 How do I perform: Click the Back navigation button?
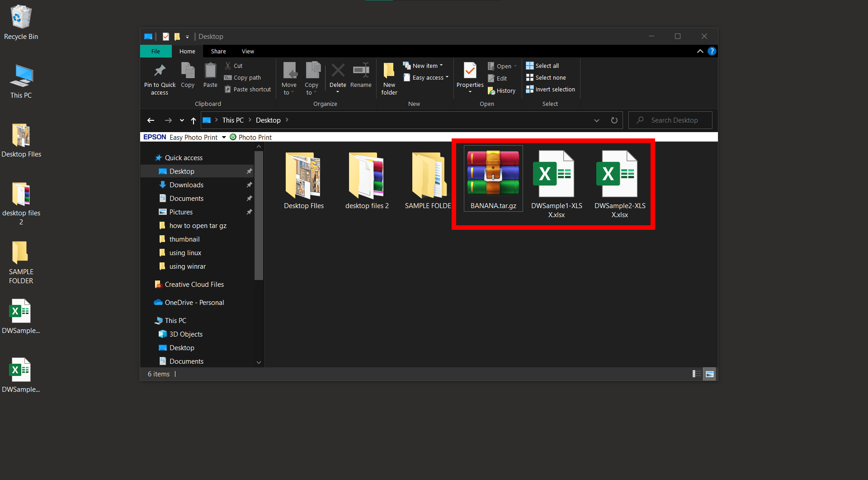(151, 120)
